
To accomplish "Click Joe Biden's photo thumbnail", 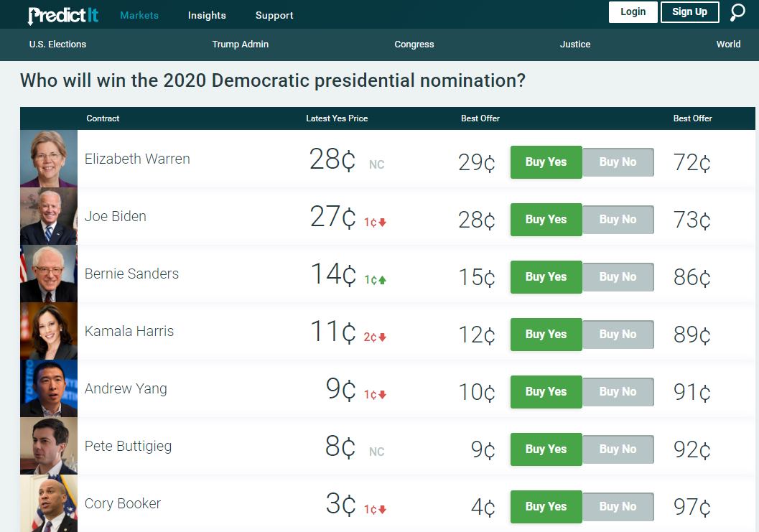I will 49,216.
